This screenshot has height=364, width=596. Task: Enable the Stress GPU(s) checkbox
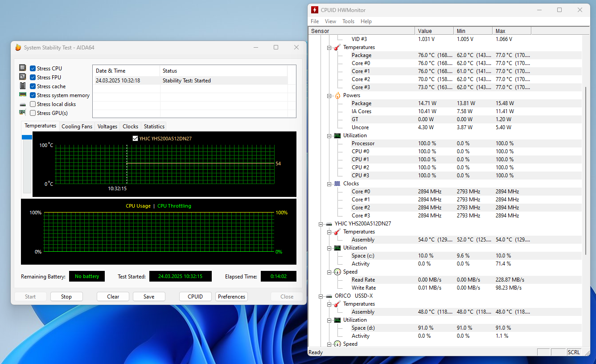(x=33, y=113)
